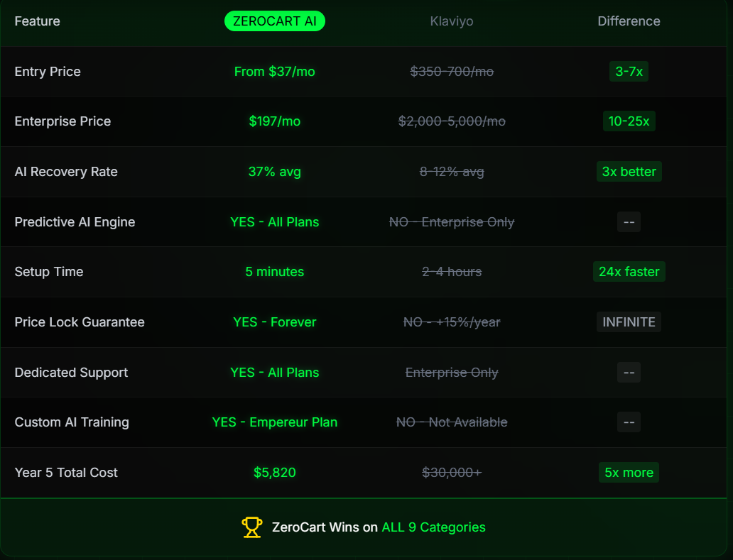The width and height of the screenshot is (733, 560).
Task: Click the NO - +15%/year text
Action: tap(452, 322)
